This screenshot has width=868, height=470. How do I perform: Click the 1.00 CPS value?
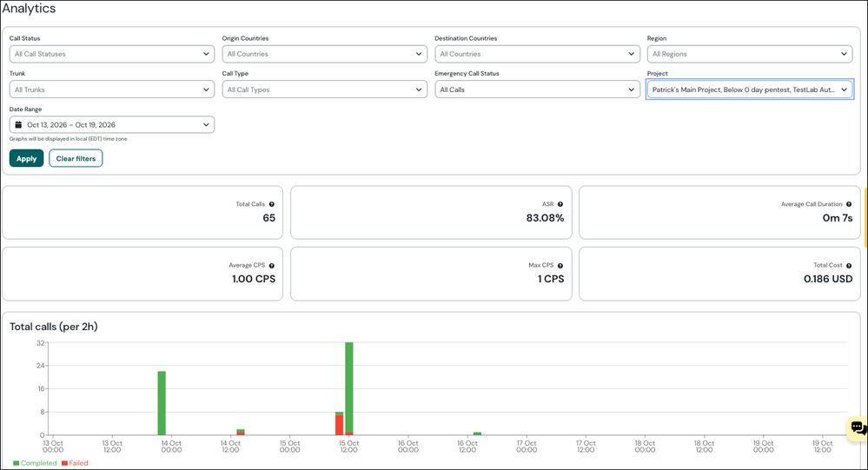pos(254,279)
